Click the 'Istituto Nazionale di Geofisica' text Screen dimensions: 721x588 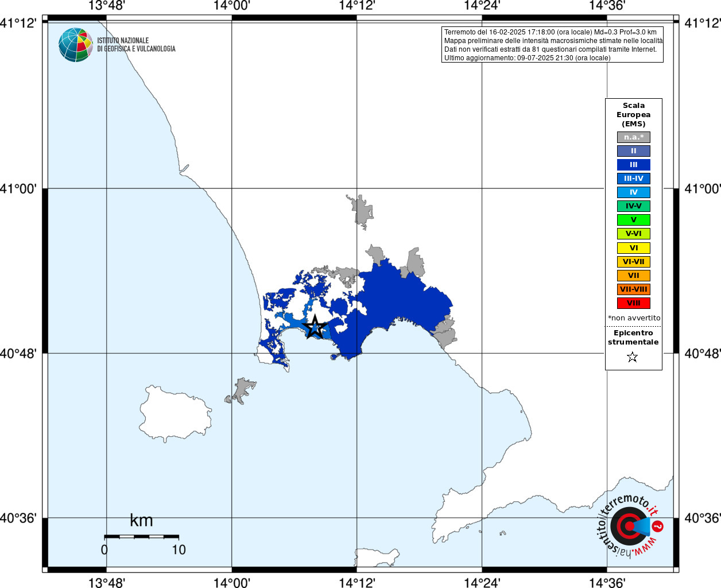click(136, 45)
